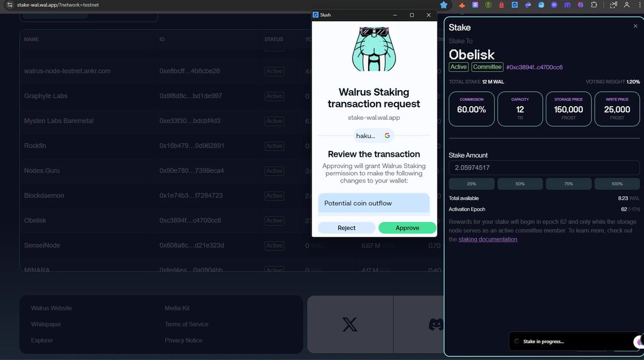
Task: Approve the Walrus Staking transaction
Action: [x=407, y=228]
